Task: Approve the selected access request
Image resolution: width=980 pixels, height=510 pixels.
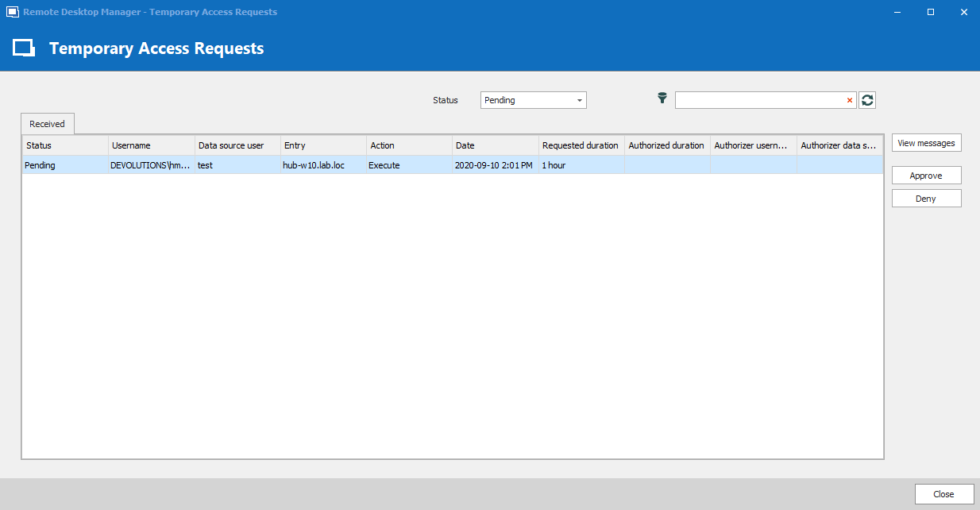Action: pos(926,176)
